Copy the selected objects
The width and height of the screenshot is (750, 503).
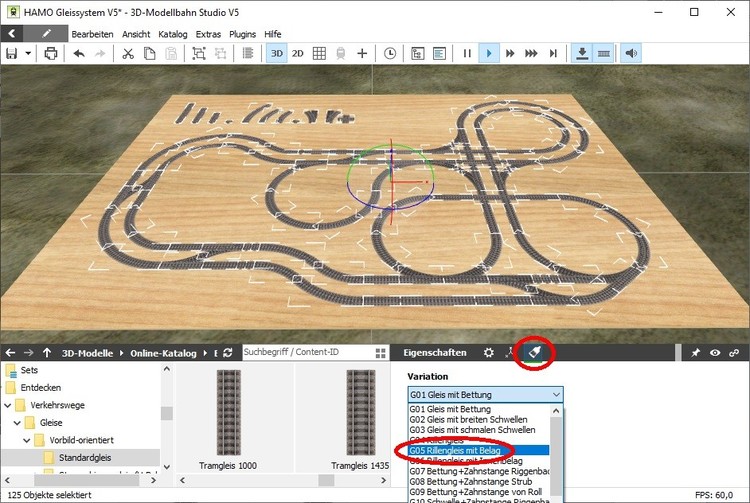(x=150, y=54)
